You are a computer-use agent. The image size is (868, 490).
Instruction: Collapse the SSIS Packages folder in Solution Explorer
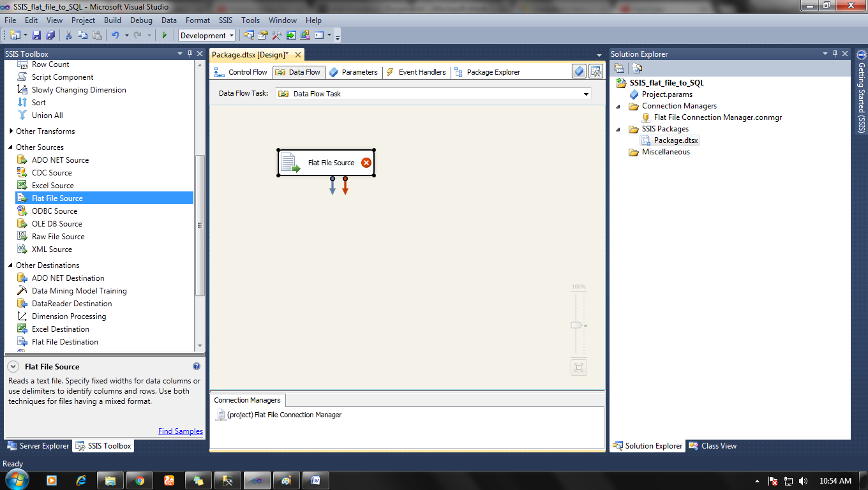pos(618,129)
